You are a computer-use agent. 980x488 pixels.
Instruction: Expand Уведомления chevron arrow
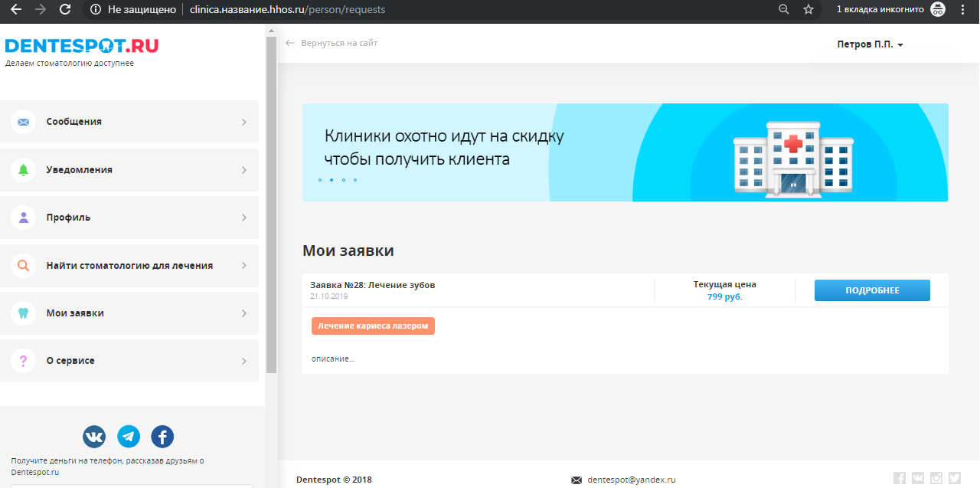[244, 170]
